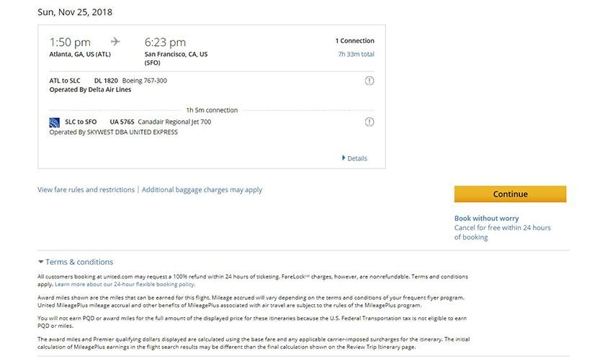Open View fare rules and restrictions

click(x=86, y=190)
